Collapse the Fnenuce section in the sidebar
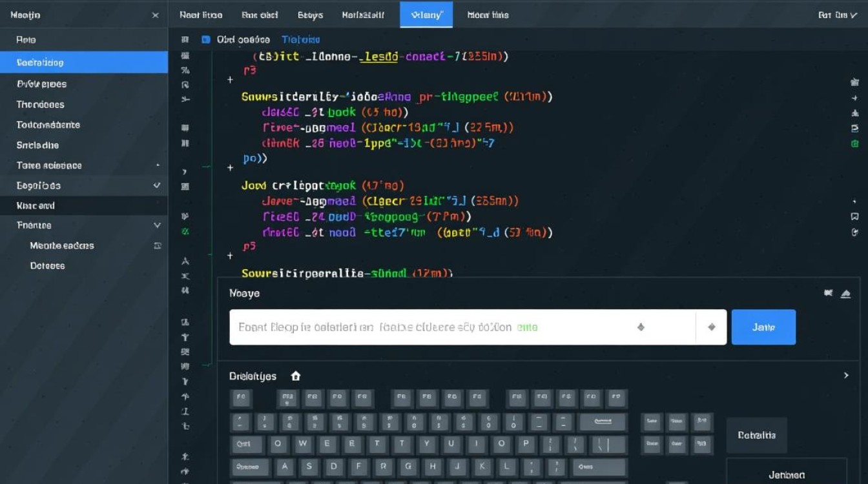The height and width of the screenshot is (484, 868). (157, 225)
